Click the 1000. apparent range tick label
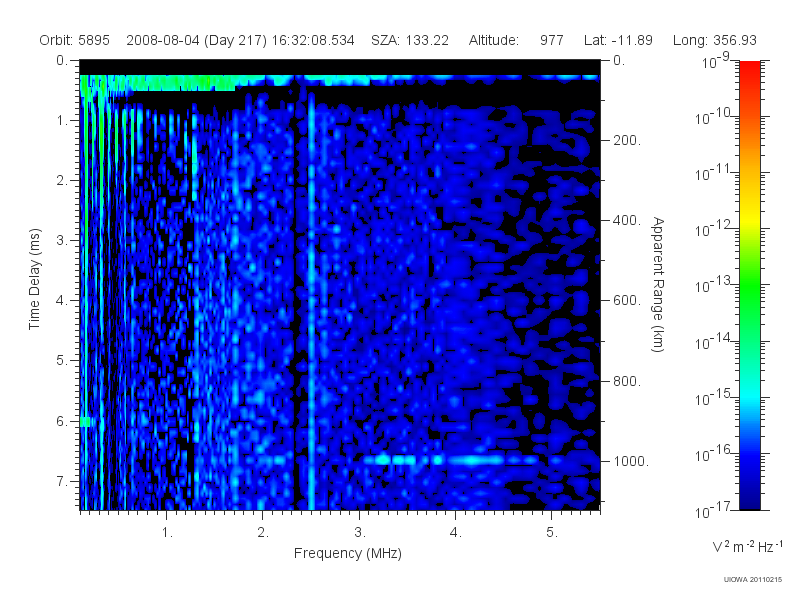Screen dimensions: 800x600 coord(631,461)
